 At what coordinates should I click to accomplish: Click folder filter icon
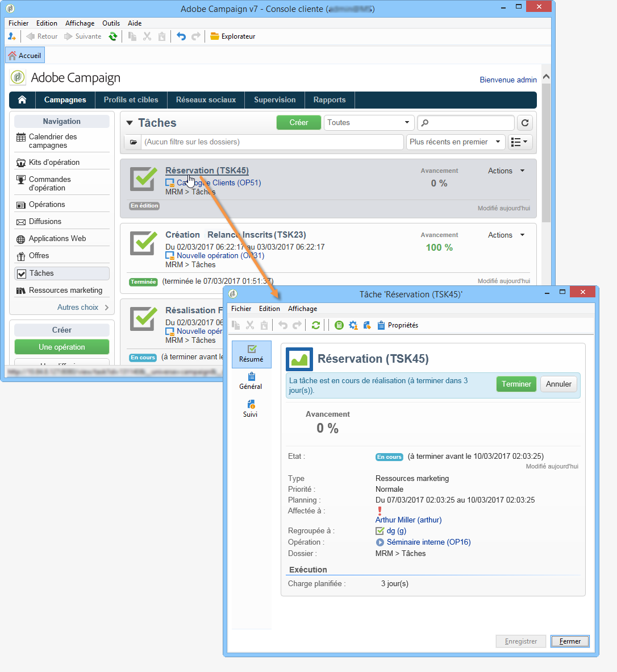134,142
